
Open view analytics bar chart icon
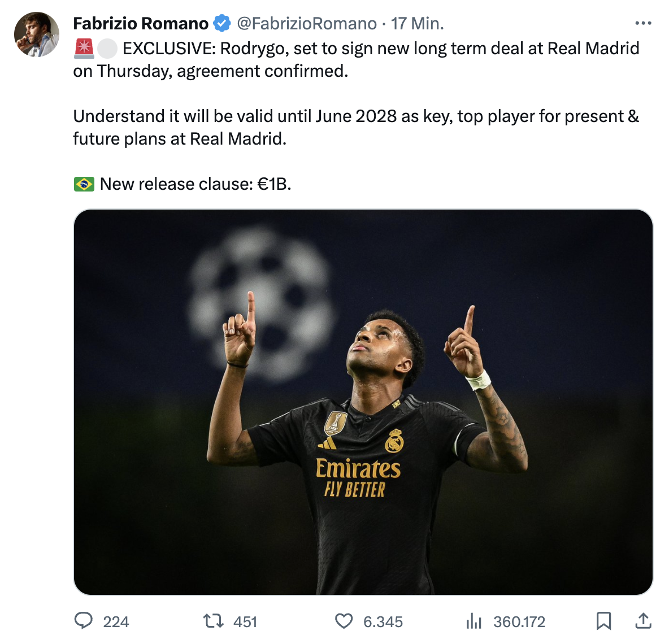coord(474,621)
